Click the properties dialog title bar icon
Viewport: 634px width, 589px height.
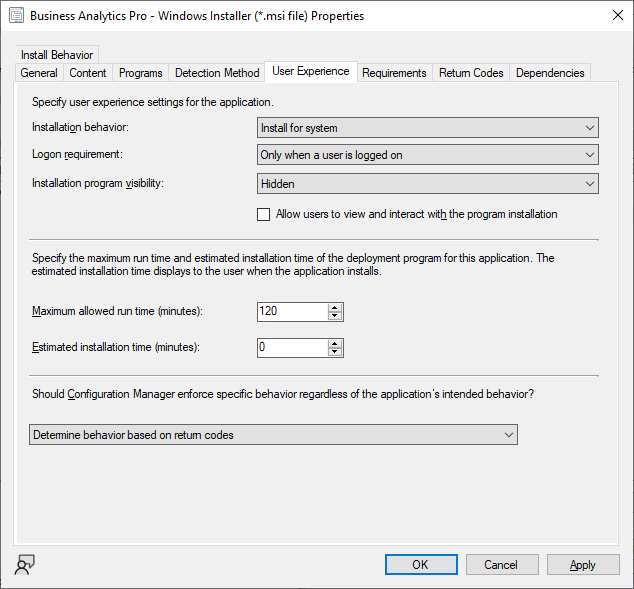[16, 16]
